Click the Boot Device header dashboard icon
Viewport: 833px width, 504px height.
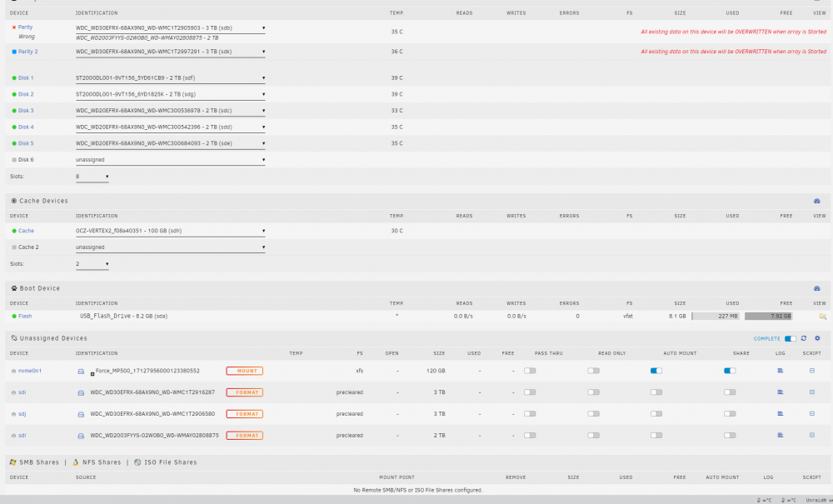pos(817,288)
